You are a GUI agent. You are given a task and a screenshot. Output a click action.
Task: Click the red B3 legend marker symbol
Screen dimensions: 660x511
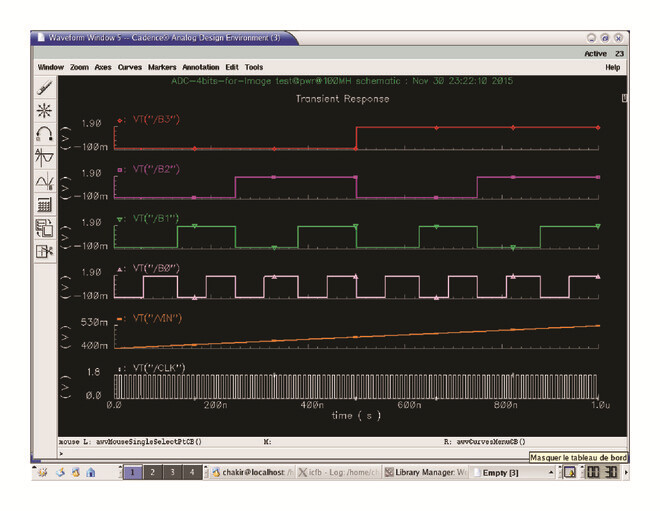pos(120,120)
